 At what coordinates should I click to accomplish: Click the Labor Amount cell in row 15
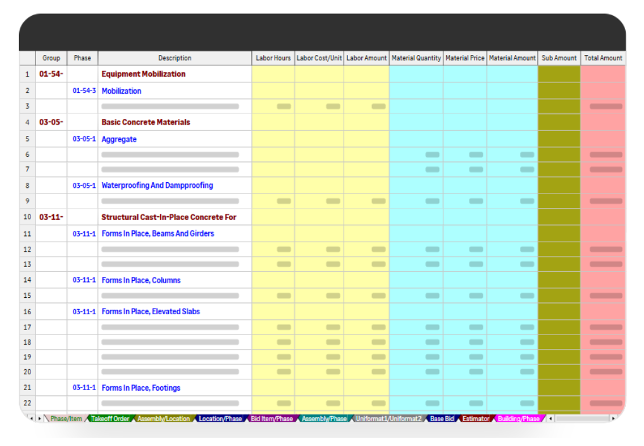click(366, 296)
